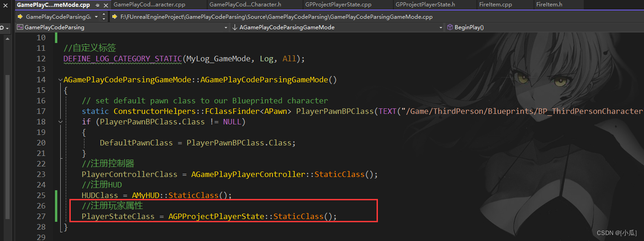Click line number 23 in the gutter
This screenshot has height=241, width=644.
pos(41,174)
